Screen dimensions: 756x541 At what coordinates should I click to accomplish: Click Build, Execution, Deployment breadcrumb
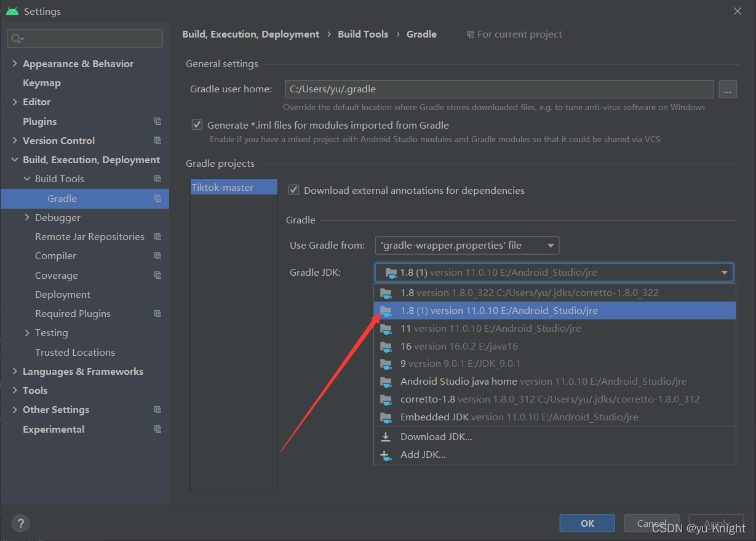251,34
